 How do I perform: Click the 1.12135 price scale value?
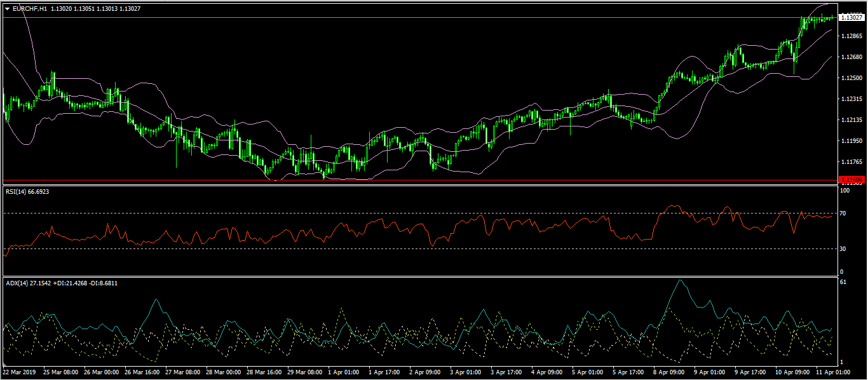coord(851,120)
